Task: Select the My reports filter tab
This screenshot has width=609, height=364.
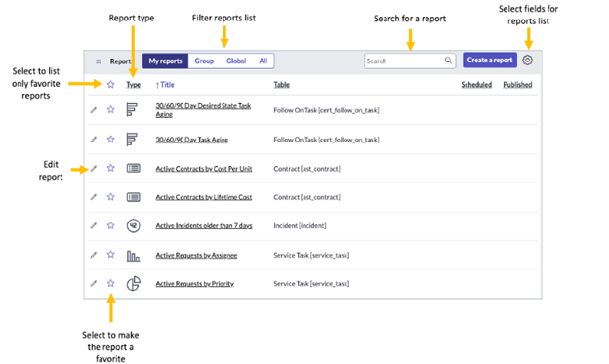Action: tap(166, 61)
